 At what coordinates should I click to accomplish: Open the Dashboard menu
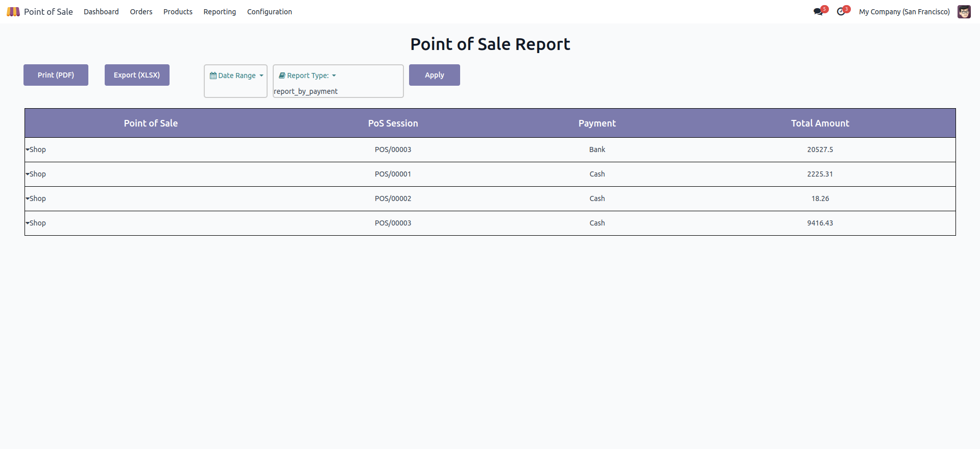pos(101,12)
